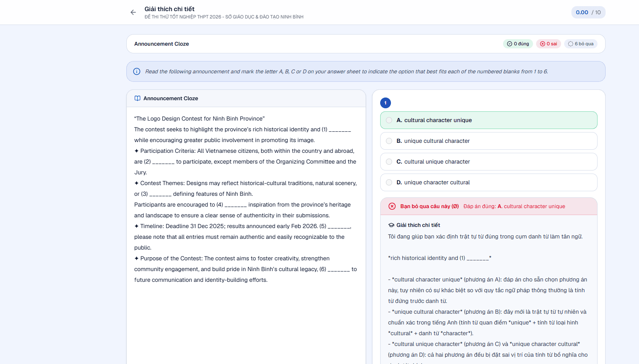
Task: Click the instruction text "Read the following announcement…"
Action: [346, 71]
